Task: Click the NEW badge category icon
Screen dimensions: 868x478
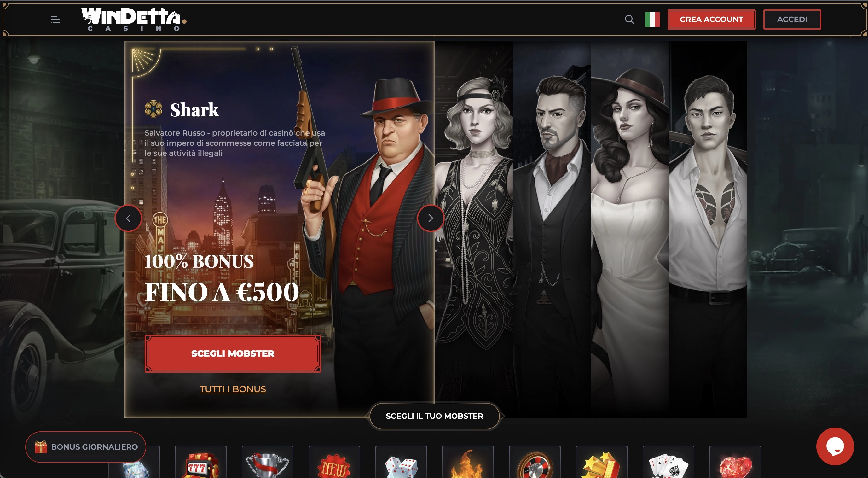Action: tap(334, 462)
